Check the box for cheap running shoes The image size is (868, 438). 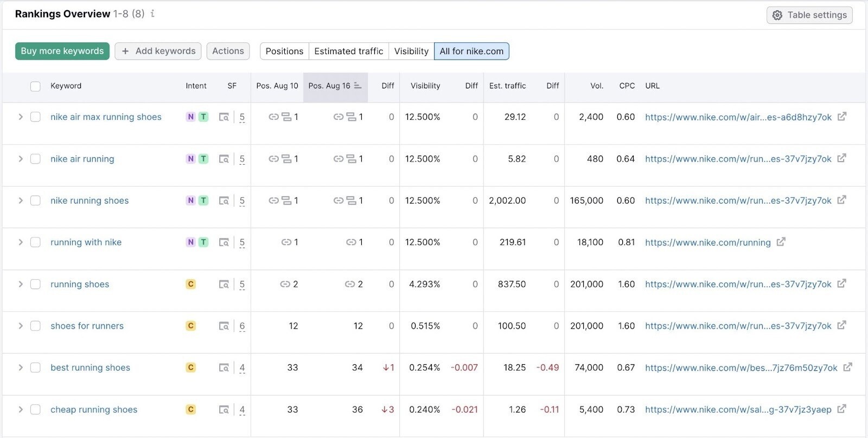point(35,409)
